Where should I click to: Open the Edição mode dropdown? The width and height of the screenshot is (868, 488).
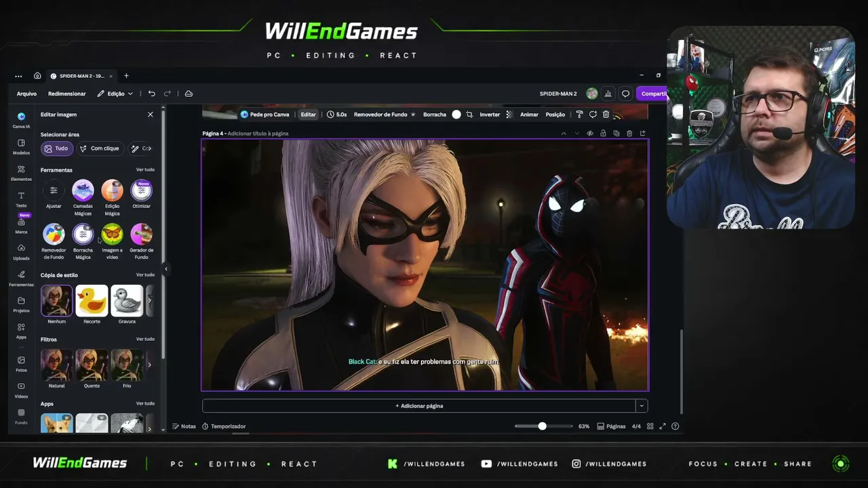[x=115, y=94]
